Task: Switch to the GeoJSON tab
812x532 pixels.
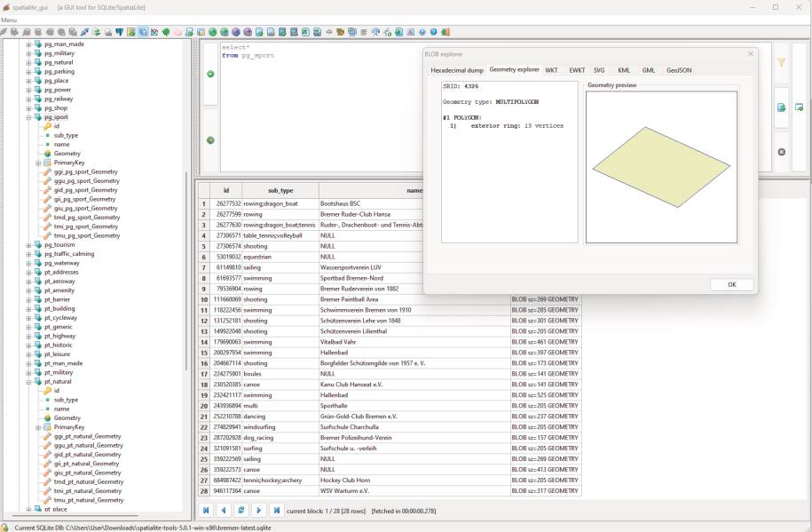Action: (679, 70)
